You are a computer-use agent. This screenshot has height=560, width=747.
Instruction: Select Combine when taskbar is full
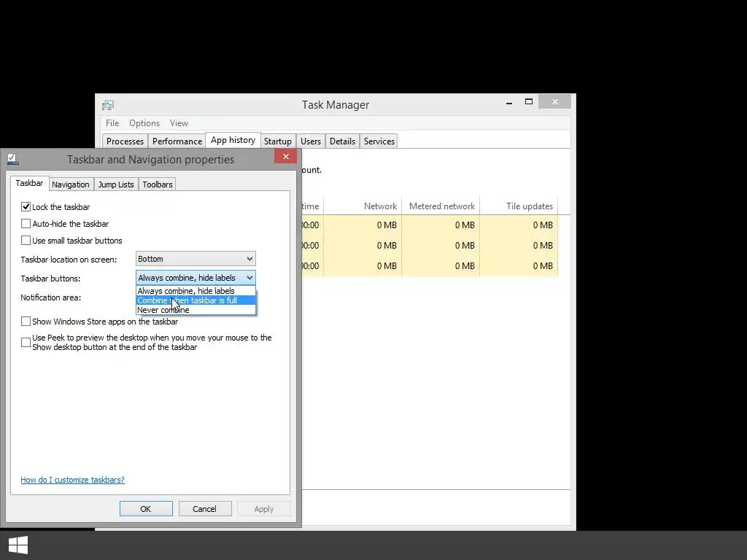[x=196, y=300]
